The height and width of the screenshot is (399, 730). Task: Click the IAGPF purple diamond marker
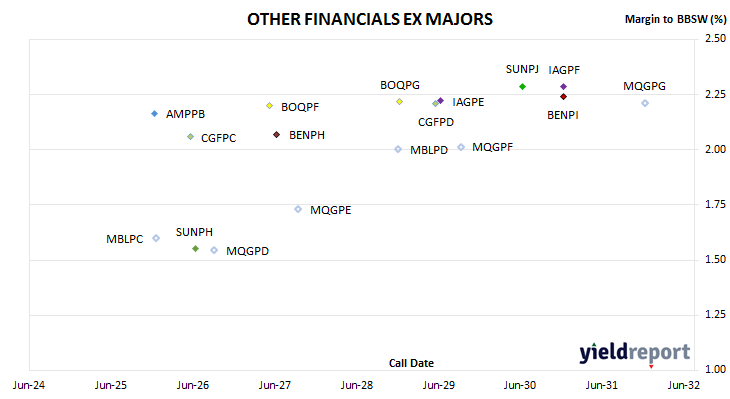click(563, 87)
